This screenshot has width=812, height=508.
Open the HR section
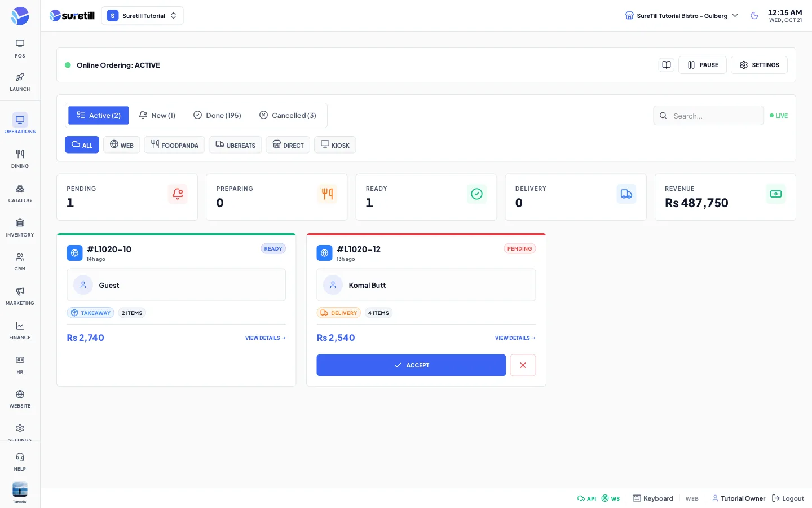[20, 365]
